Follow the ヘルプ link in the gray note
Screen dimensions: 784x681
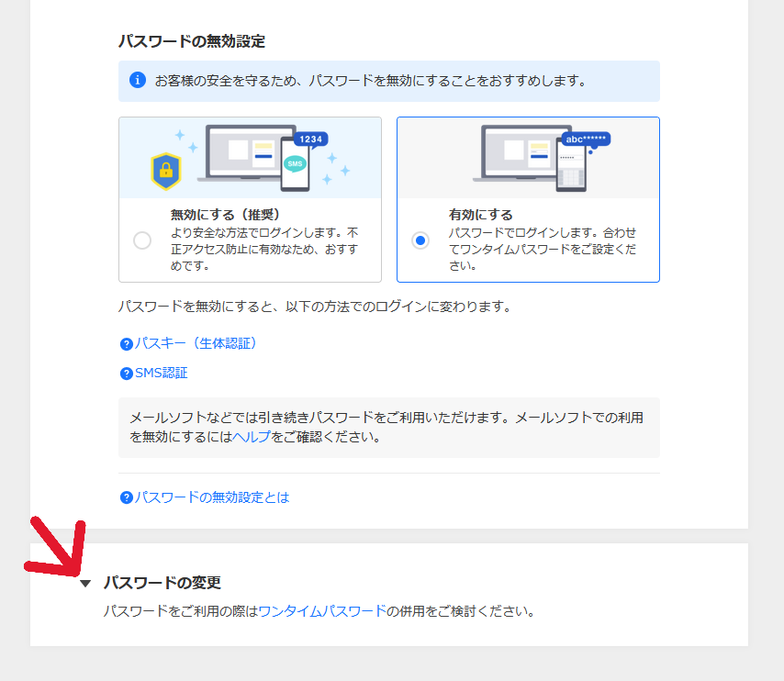click(252, 437)
